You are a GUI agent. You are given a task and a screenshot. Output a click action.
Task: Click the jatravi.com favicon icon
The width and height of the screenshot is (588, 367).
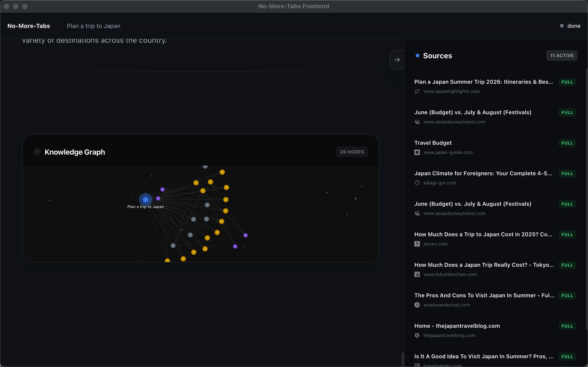tap(417, 244)
